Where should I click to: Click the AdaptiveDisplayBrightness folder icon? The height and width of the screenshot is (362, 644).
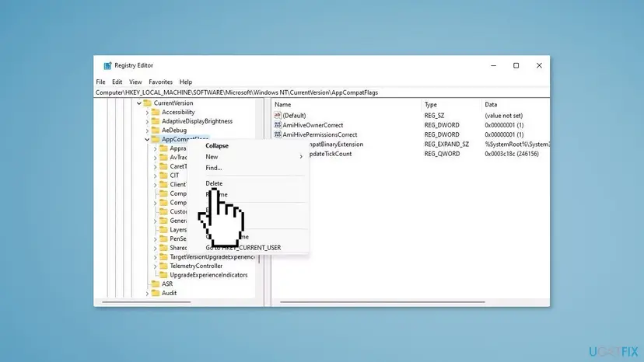(x=156, y=121)
